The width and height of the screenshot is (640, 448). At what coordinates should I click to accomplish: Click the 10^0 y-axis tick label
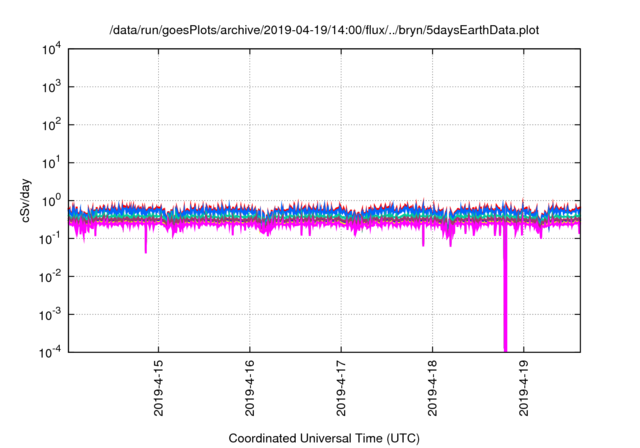(x=51, y=201)
